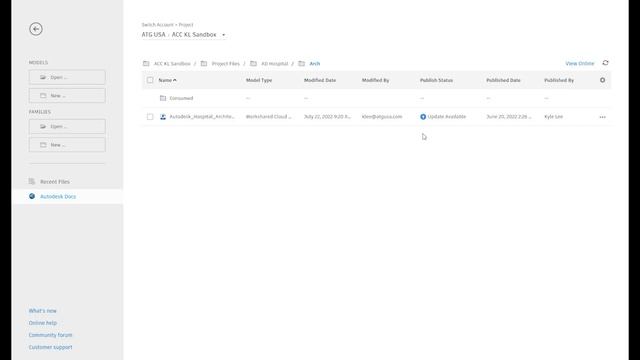This screenshot has width=640, height=360.
Task: Open the Customer support link
Action: (50, 347)
